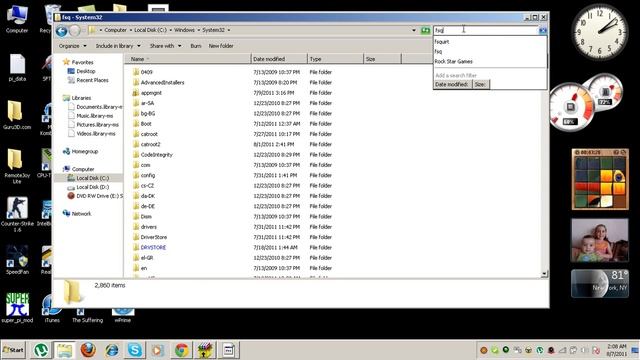The image size is (640, 360).
Task: Click the green refresh button beside address bar
Action: pos(425,30)
